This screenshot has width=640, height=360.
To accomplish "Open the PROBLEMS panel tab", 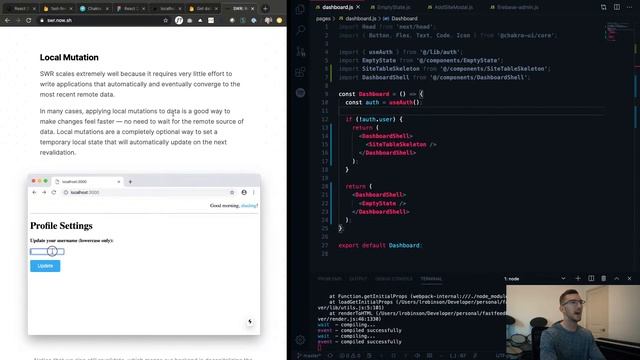I will (329, 279).
